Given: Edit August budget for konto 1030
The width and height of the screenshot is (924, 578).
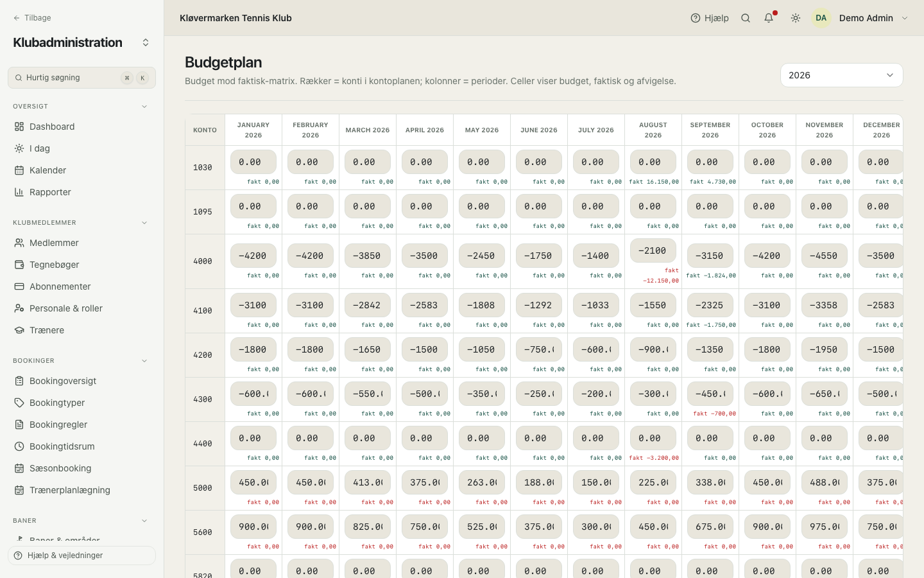Looking at the screenshot, I should click(x=653, y=162).
